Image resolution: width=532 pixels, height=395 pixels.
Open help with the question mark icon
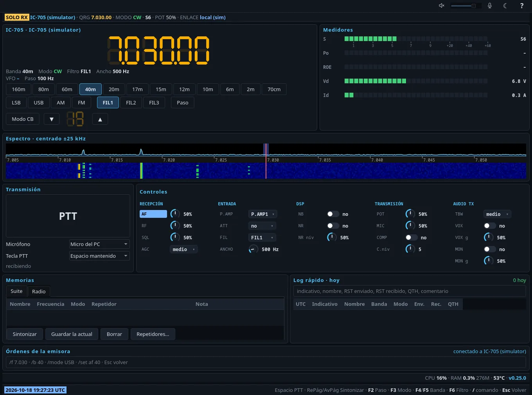pos(521,5)
